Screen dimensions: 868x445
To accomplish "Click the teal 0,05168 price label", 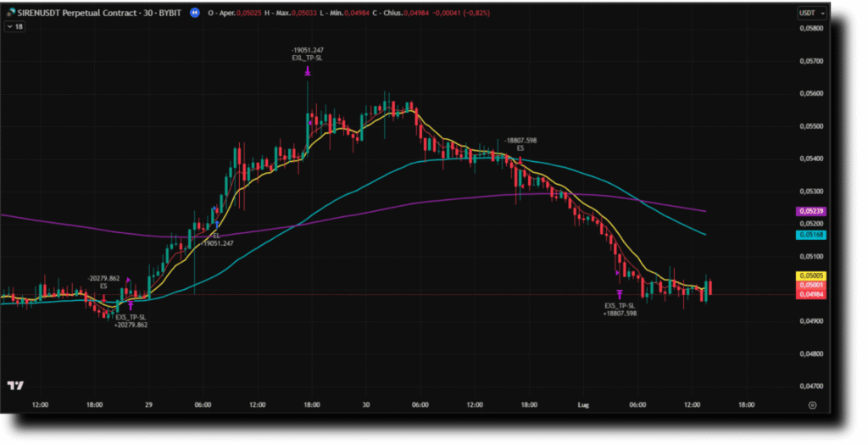I will (811, 234).
